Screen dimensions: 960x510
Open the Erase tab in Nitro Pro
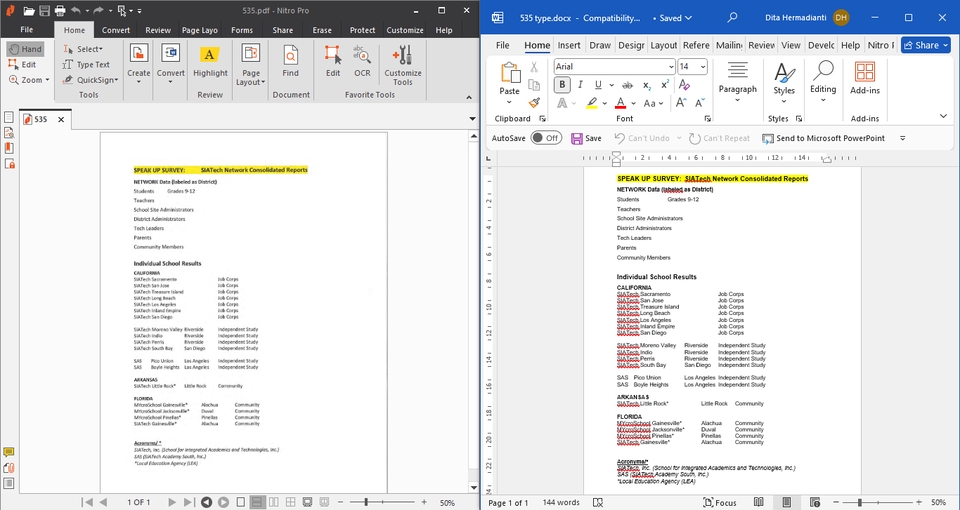(x=322, y=29)
